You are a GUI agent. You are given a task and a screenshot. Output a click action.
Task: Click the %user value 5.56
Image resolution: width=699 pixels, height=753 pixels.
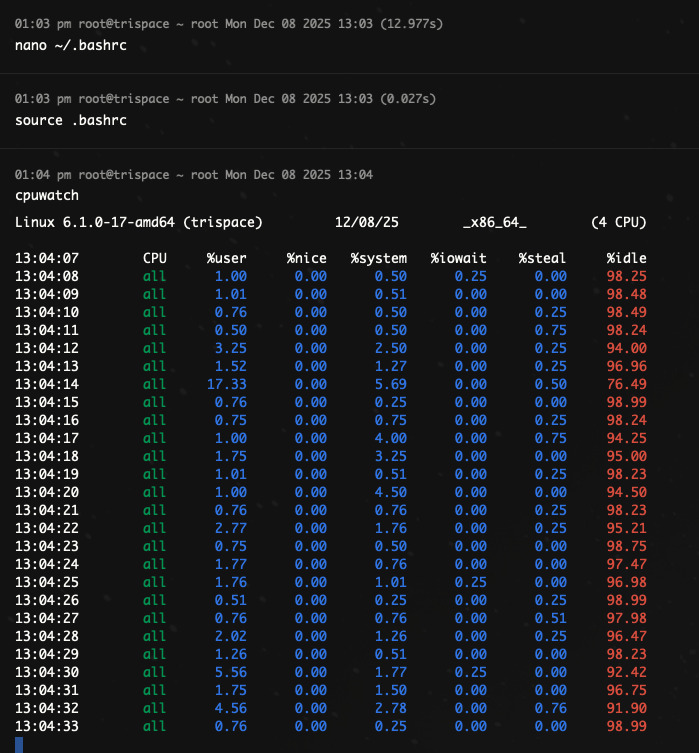point(231,672)
